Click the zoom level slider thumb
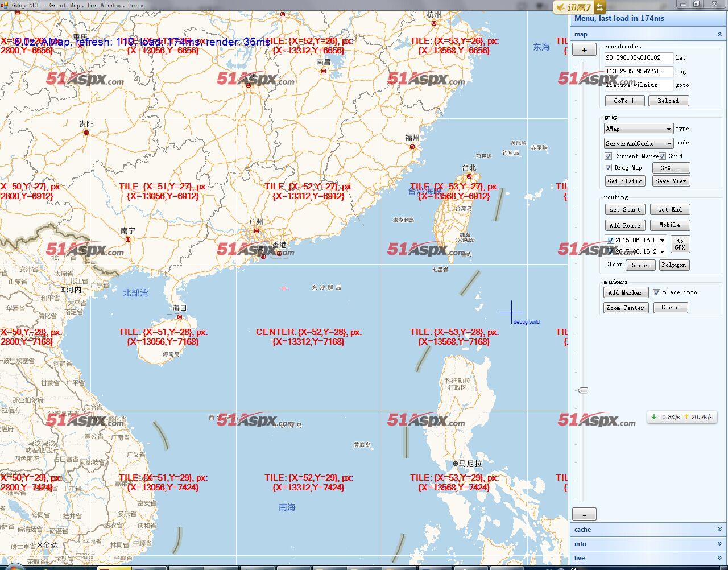 click(583, 390)
